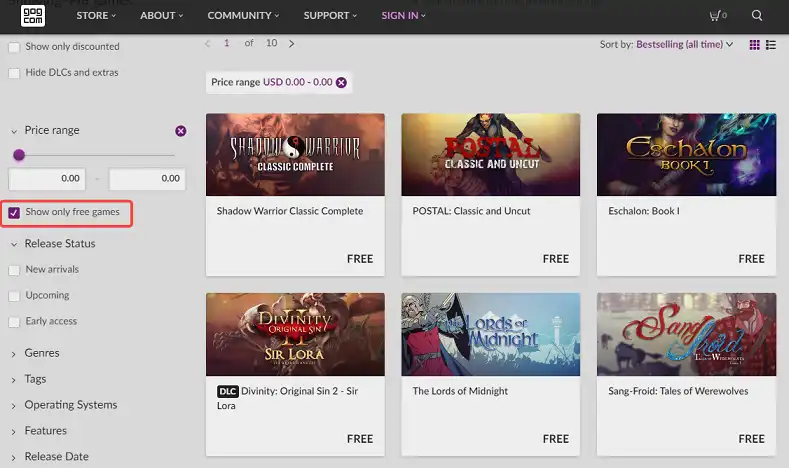
Task: Click the DLC badge on Divinity card
Action: [x=227, y=392]
